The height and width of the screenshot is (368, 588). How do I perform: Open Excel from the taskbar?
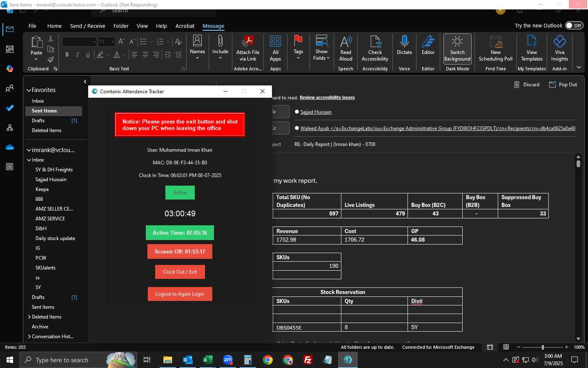(208, 360)
